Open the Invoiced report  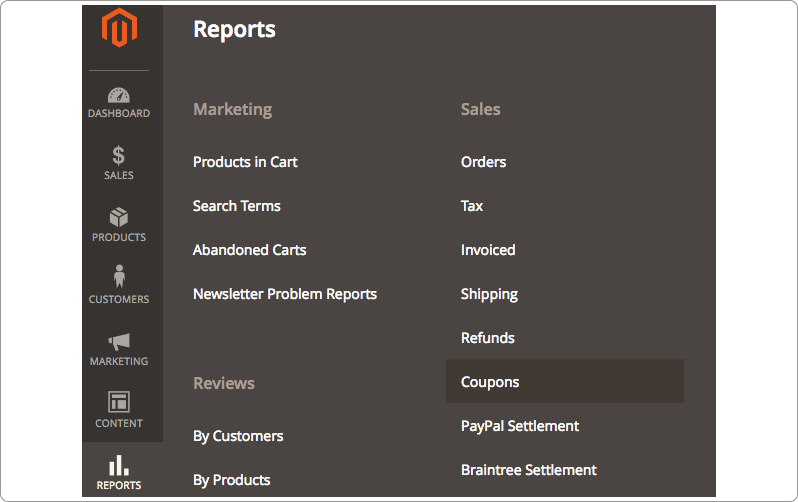(x=488, y=250)
